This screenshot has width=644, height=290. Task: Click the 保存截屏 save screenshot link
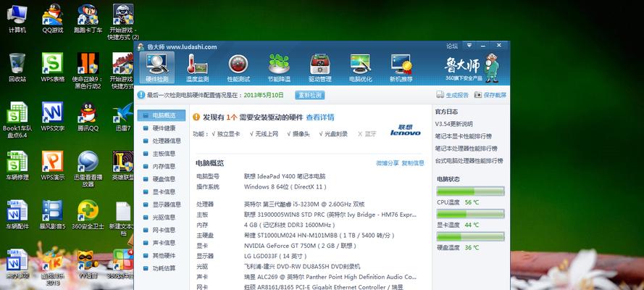(490, 95)
